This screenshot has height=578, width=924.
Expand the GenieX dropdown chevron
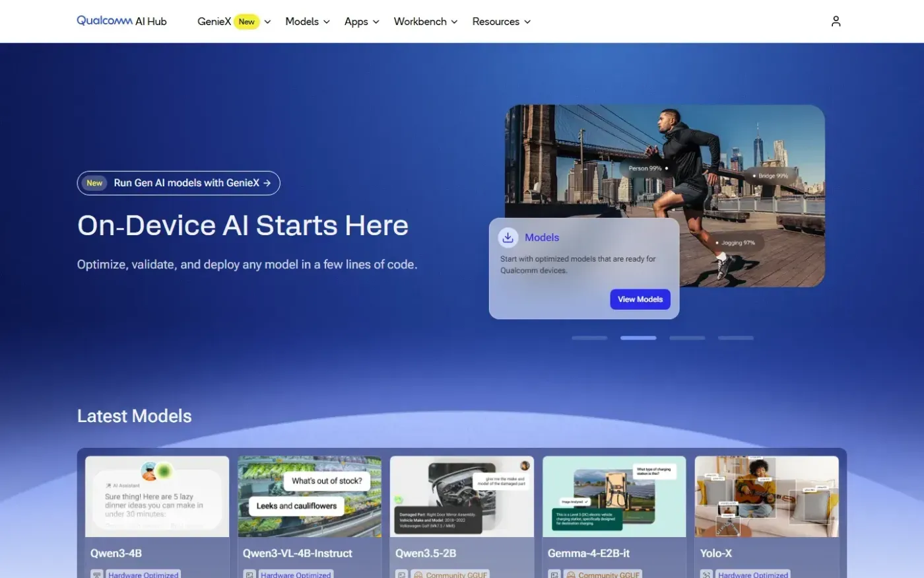[x=267, y=22]
